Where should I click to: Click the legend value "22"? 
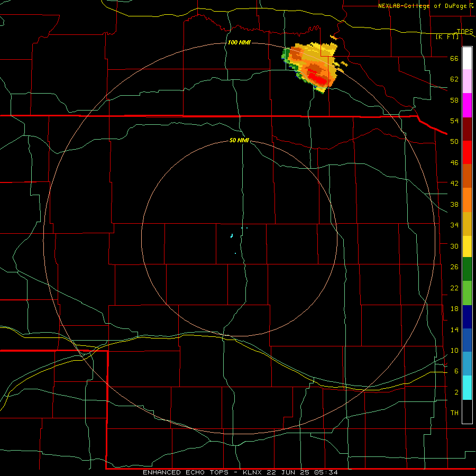tap(454, 288)
